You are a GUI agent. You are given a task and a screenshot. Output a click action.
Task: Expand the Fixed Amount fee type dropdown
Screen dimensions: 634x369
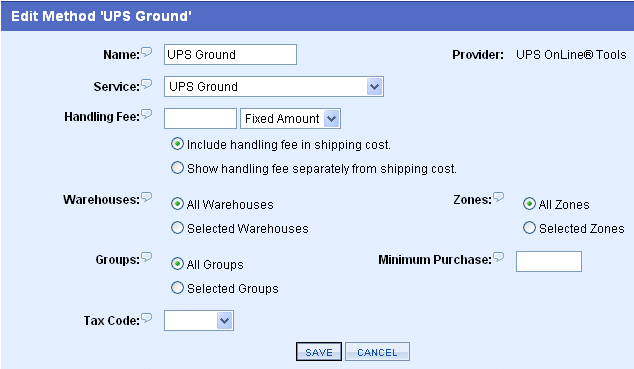pos(290,118)
